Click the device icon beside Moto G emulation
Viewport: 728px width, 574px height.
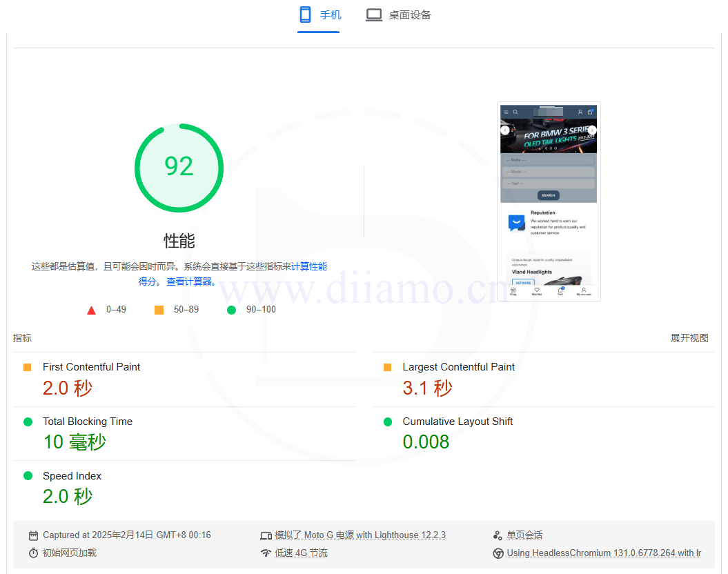266,535
